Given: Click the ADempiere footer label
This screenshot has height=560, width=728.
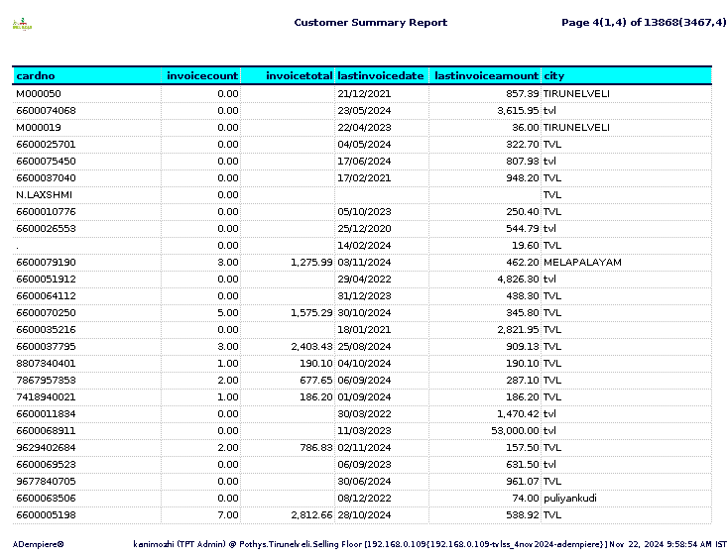Looking at the screenshot, I should 38,544.
